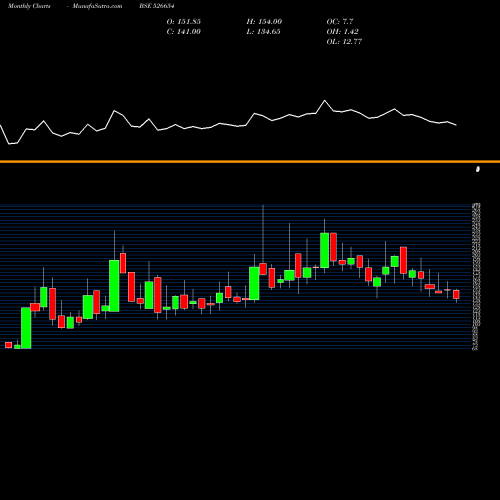Click the last red candle on the chart

point(456,295)
